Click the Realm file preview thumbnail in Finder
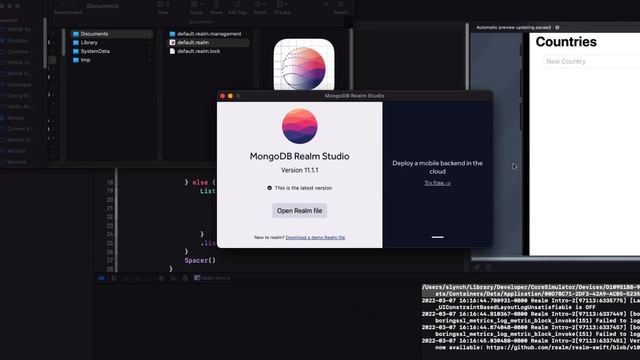The width and height of the screenshot is (640, 360). [x=304, y=64]
